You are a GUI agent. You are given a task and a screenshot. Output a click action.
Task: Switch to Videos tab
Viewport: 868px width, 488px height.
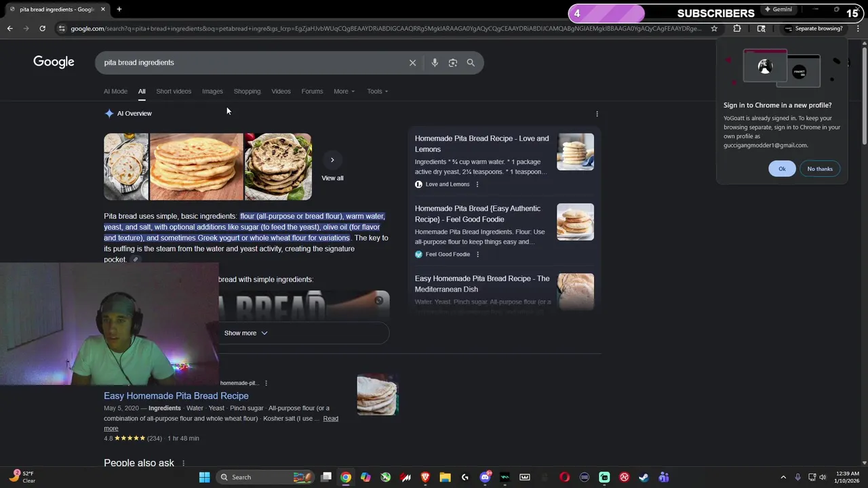coord(281,91)
